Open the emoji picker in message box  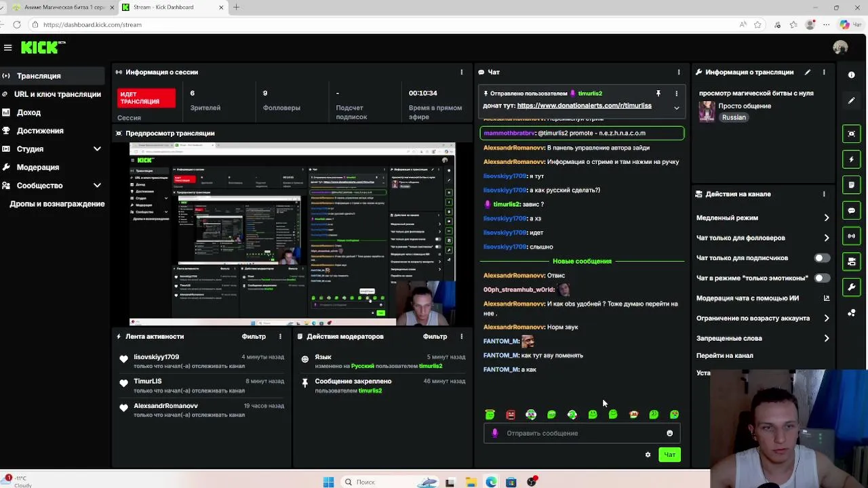669,433
